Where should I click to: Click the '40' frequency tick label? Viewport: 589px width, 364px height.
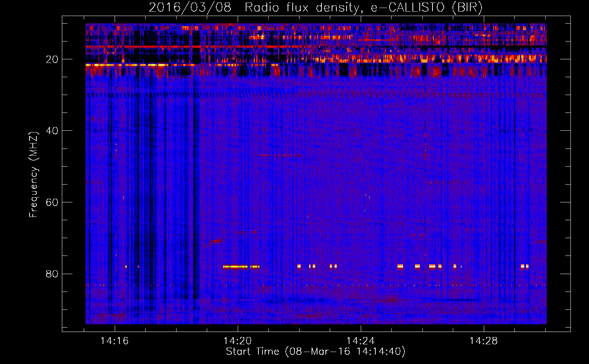[x=52, y=131]
